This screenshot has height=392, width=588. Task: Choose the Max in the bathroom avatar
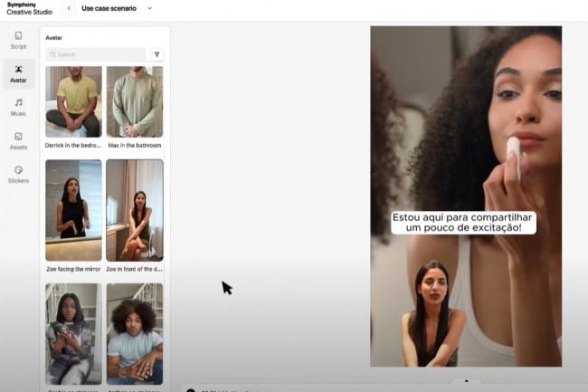(135, 101)
